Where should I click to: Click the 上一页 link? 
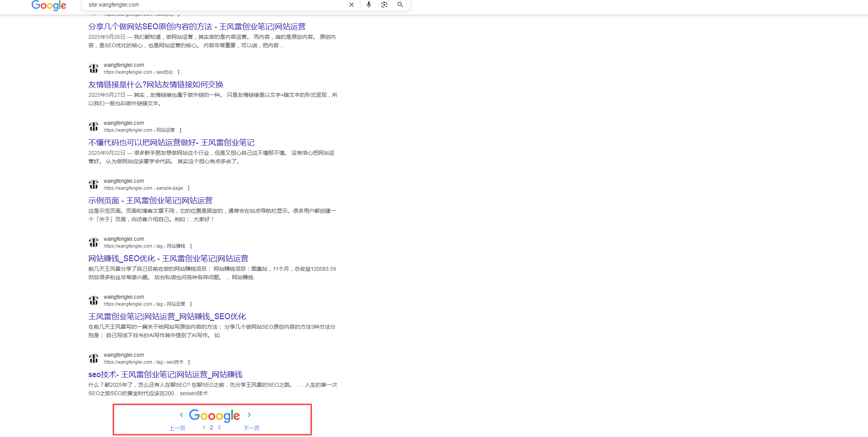(177, 428)
